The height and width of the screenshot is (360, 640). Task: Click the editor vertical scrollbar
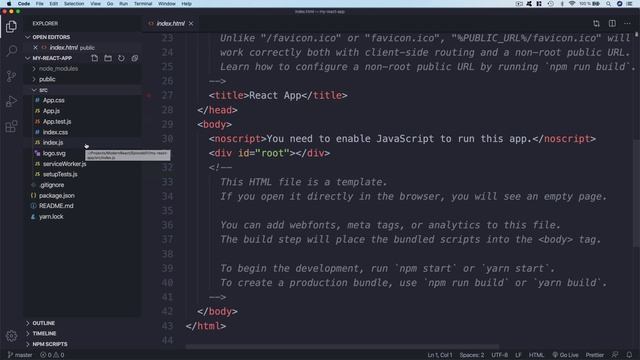pyautogui.click(x=636, y=193)
